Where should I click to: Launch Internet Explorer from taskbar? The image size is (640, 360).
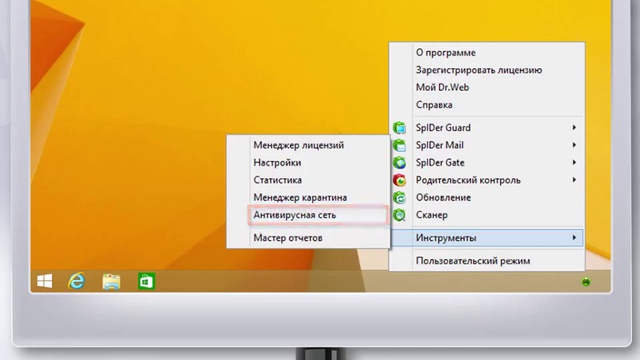coord(76,281)
